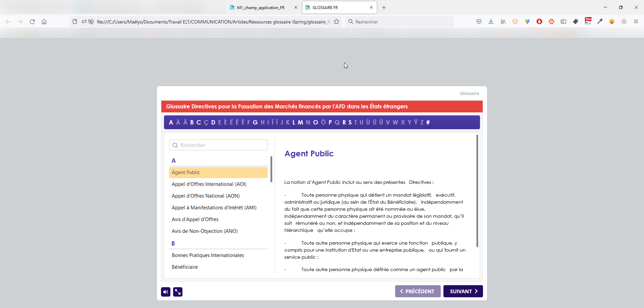Toggle fullscreen mode with expand arrows icon

tap(178, 292)
